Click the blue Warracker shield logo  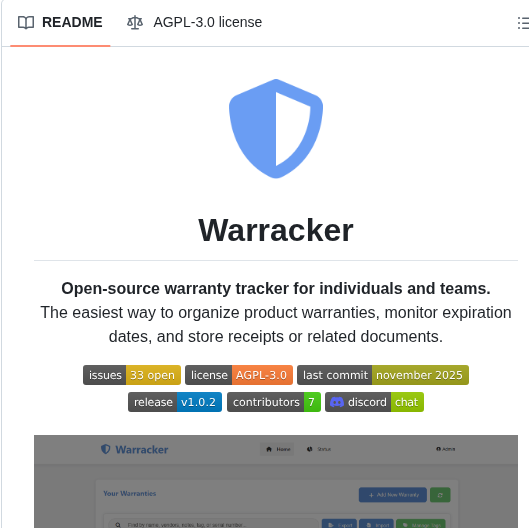pos(276,129)
